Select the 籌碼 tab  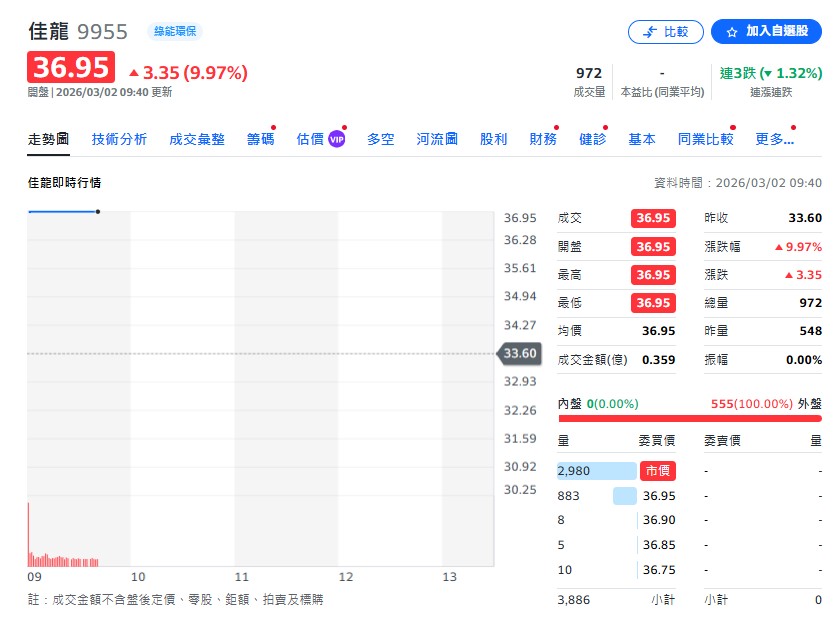pos(259,139)
